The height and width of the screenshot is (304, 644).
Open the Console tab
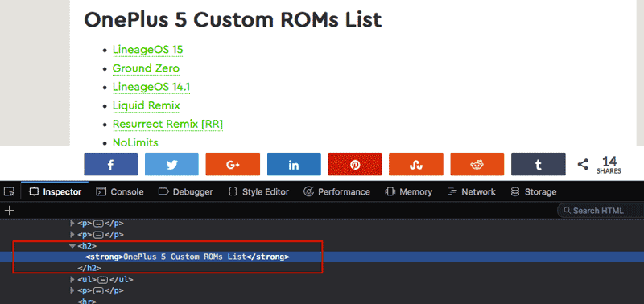coord(119,191)
